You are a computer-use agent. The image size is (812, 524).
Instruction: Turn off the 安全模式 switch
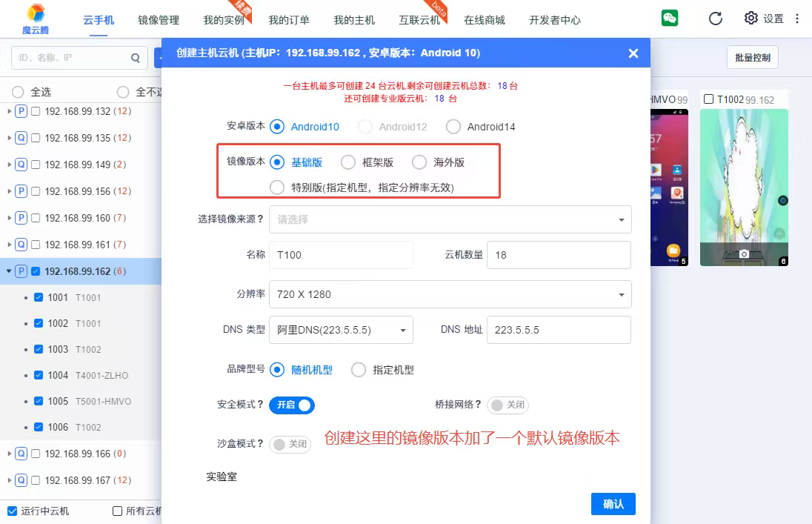[x=292, y=405]
